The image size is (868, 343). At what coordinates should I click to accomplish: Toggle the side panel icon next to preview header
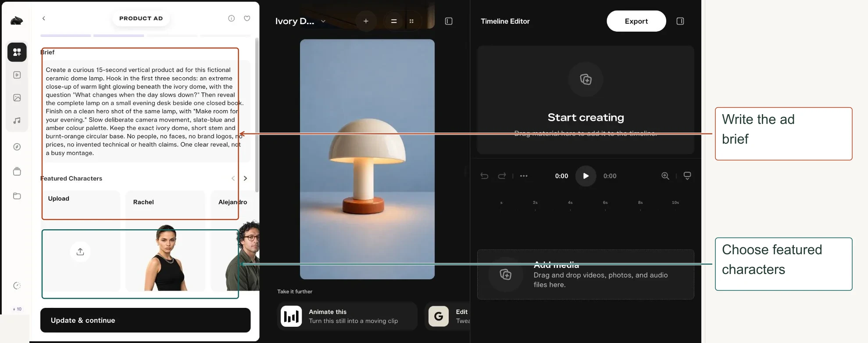click(x=449, y=21)
